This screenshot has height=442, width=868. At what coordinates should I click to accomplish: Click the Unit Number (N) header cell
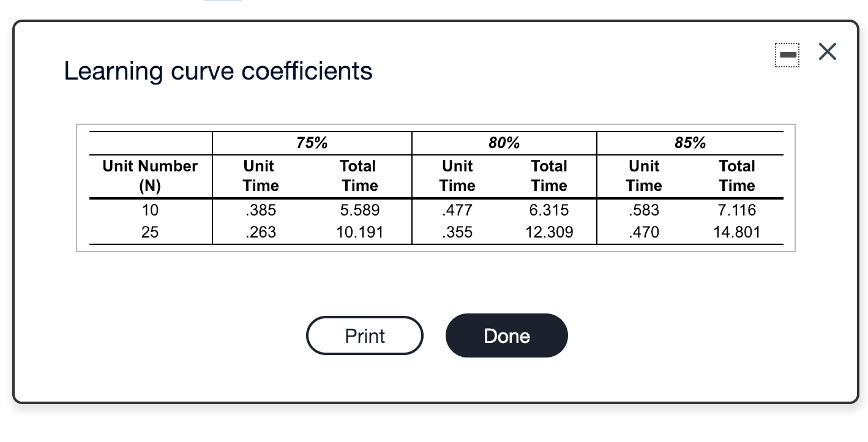tap(150, 176)
